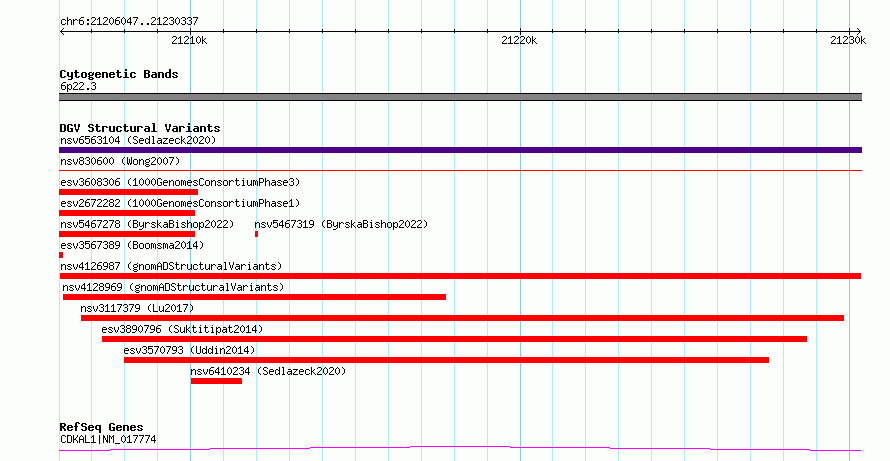Click the 21210k ruler tick label

189,40
